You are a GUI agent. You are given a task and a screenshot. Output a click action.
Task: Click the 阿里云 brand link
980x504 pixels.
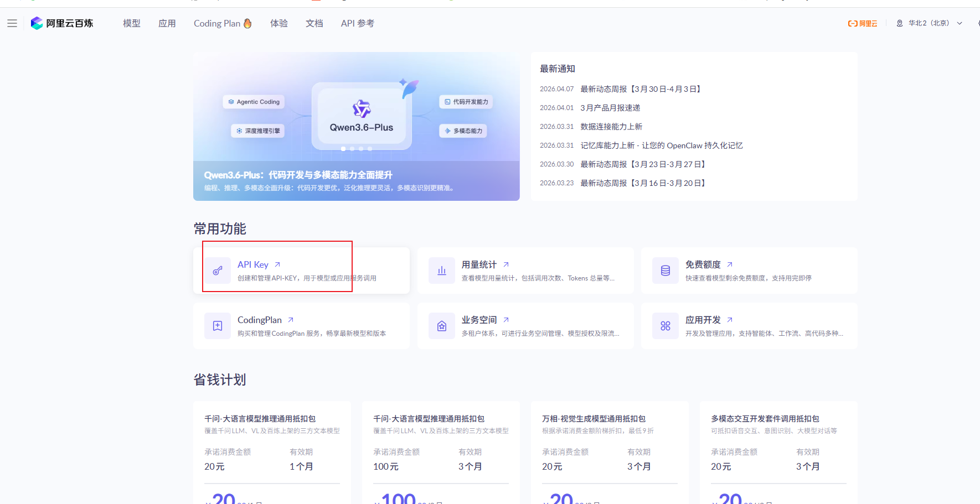click(x=863, y=23)
